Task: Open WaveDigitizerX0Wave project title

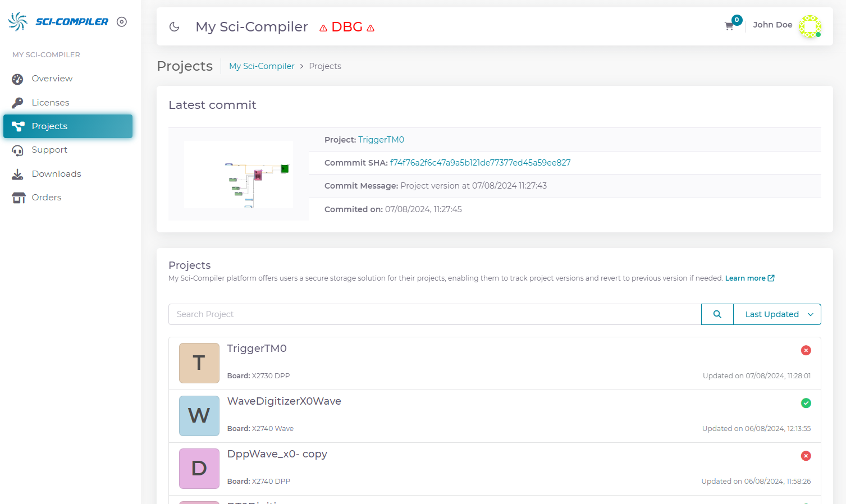Action: (x=284, y=401)
